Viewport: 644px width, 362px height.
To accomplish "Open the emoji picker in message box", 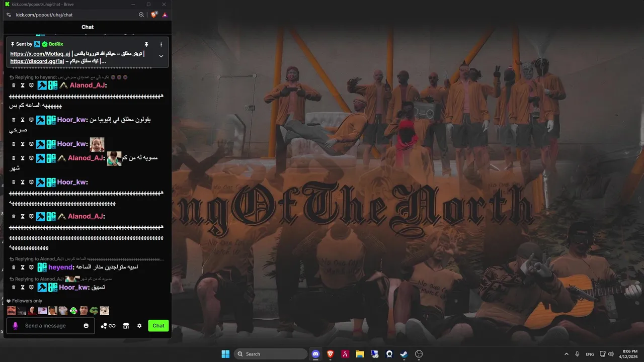I will point(86,326).
